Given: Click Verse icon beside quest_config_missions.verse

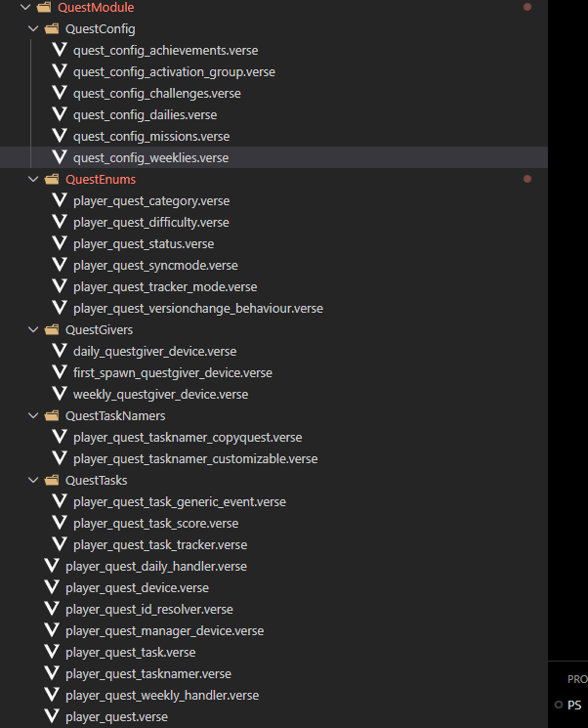Looking at the screenshot, I should (60, 135).
